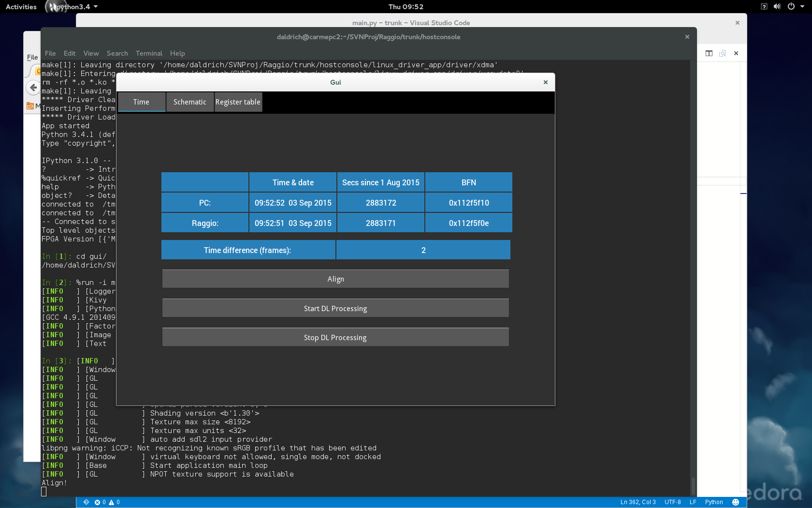Screen dimensions: 812x508
Task: Click the folder search icon in background window
Action: click(x=30, y=105)
